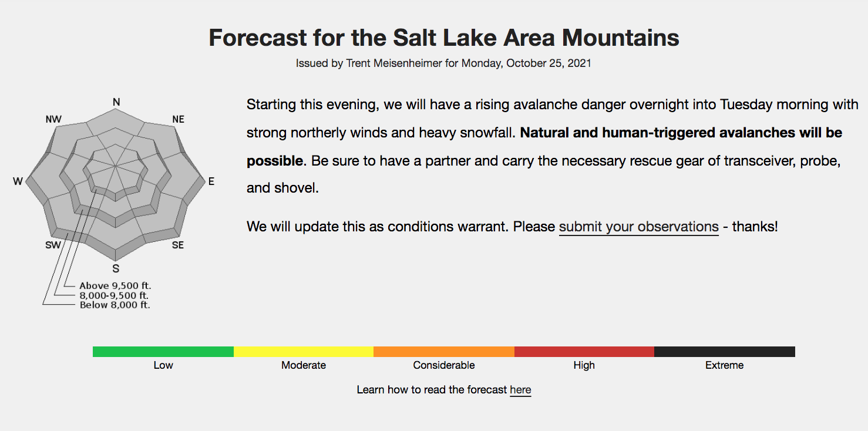Viewport: 868px width, 431px height.
Task: Click the SW label on compass rose
Action: click(53, 245)
